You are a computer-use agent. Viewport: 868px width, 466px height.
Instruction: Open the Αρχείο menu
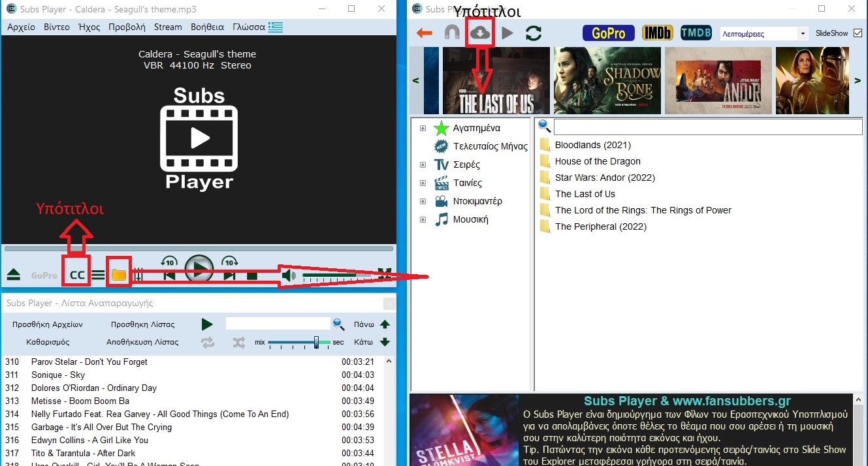21,27
